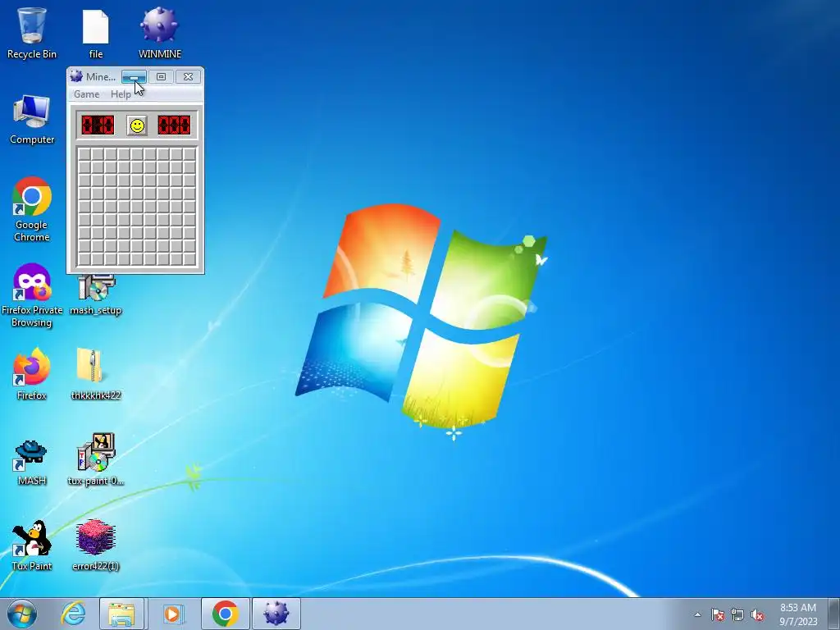Image resolution: width=840 pixels, height=630 pixels.
Task: Select the Recycle Bin desktop icon
Action: click(32, 32)
